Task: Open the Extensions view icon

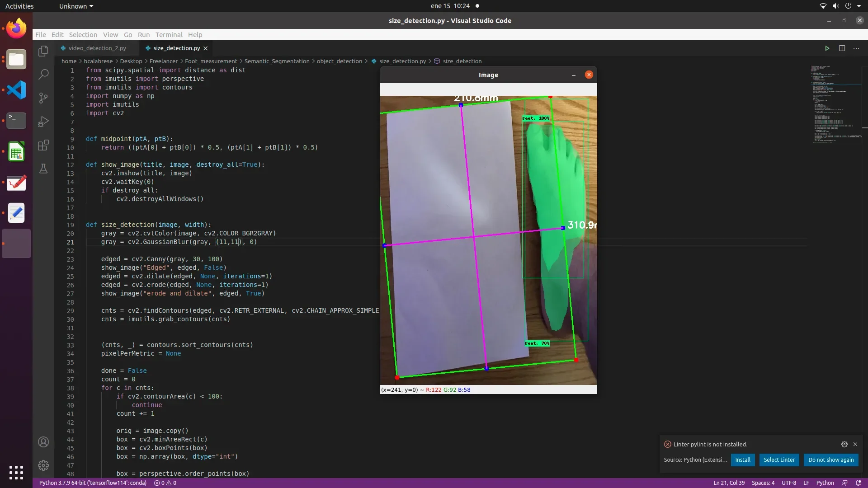Action: pyautogui.click(x=43, y=145)
